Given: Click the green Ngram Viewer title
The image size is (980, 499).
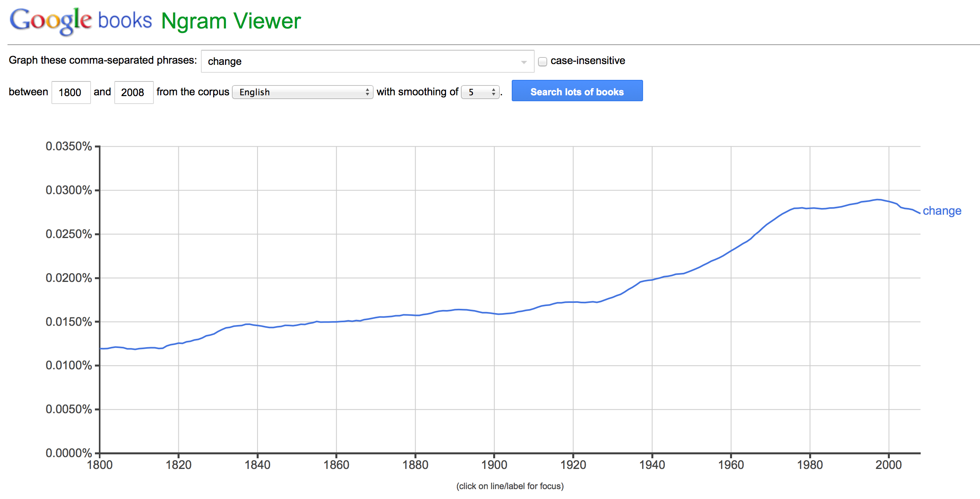Looking at the screenshot, I should (x=231, y=21).
